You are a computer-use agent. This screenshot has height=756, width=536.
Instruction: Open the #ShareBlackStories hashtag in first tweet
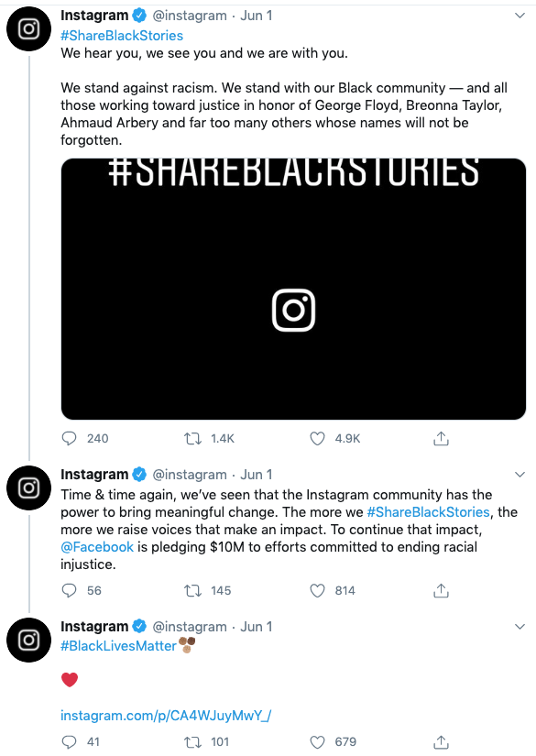(122, 36)
